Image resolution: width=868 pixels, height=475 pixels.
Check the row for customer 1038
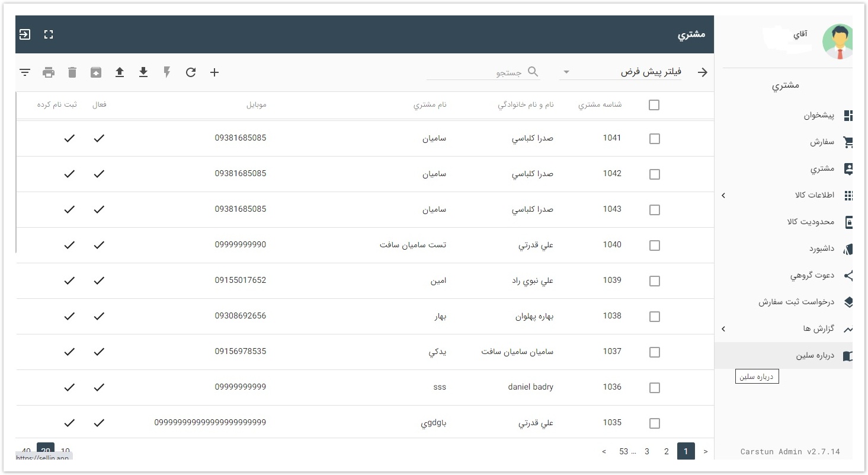pyautogui.click(x=654, y=316)
